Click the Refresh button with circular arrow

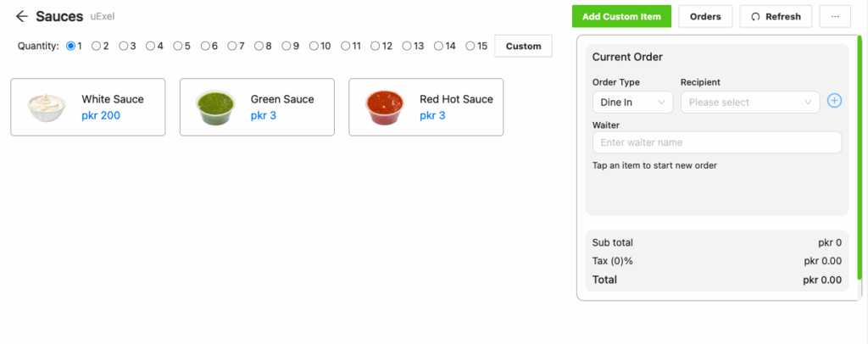776,17
